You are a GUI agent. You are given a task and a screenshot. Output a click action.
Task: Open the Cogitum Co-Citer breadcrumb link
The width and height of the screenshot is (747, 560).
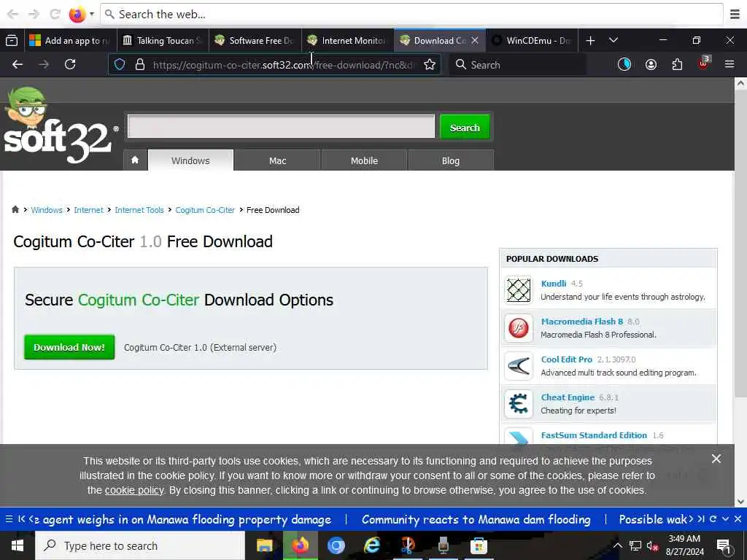click(205, 210)
